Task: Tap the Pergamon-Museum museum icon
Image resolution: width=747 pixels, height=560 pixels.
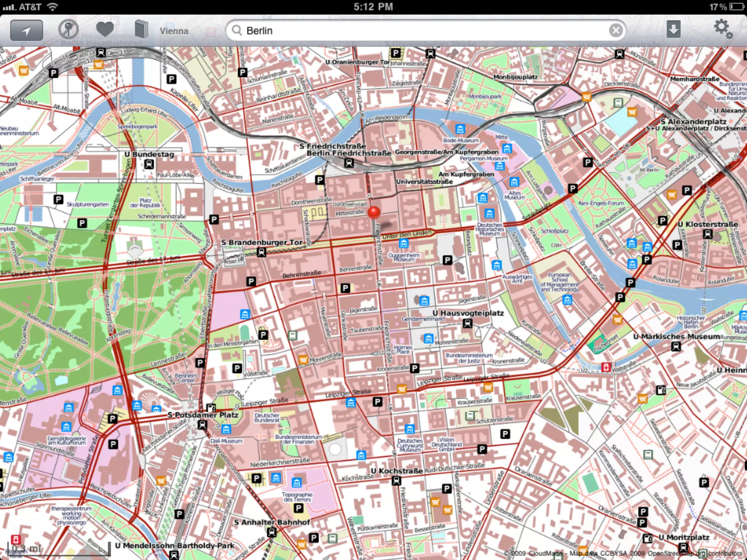Action: point(500,166)
